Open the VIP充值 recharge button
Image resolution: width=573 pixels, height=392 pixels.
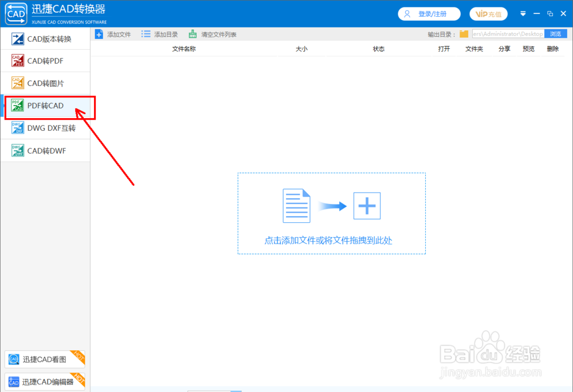tap(489, 14)
